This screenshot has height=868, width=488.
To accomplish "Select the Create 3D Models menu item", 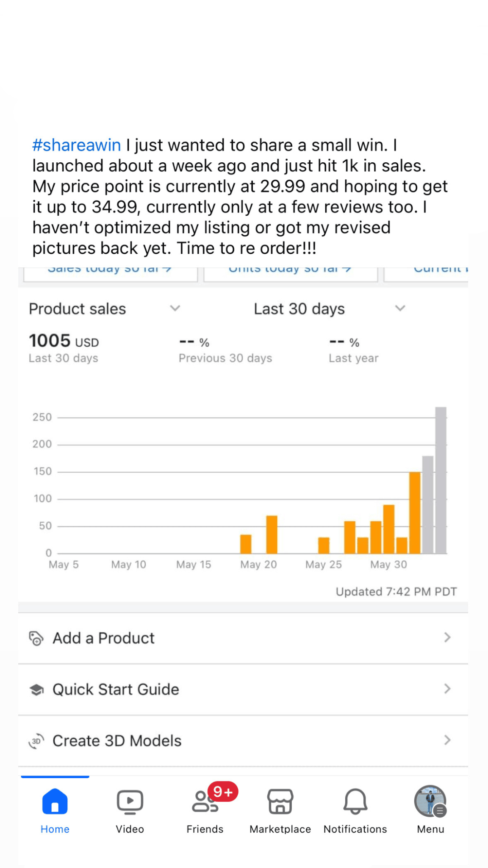I will pos(117,741).
